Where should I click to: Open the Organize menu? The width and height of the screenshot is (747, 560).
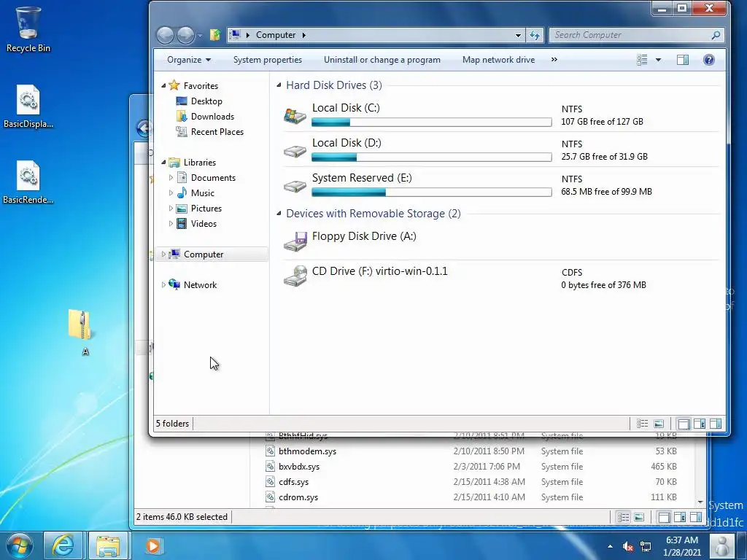(x=189, y=60)
